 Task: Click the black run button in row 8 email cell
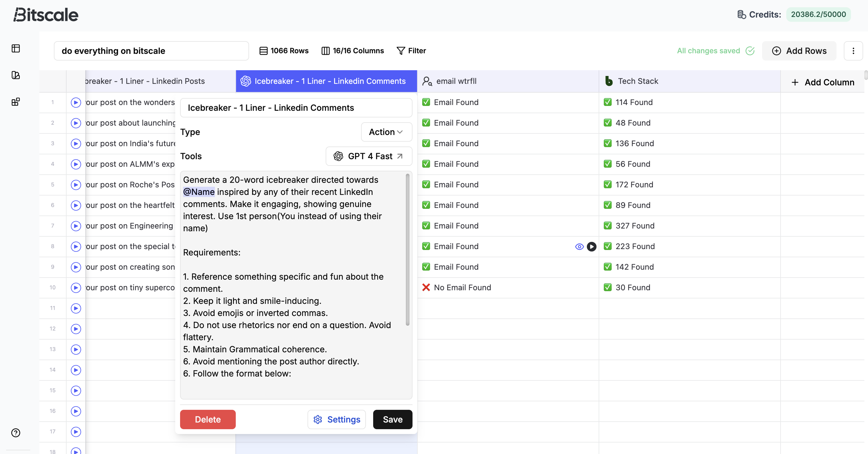click(591, 247)
